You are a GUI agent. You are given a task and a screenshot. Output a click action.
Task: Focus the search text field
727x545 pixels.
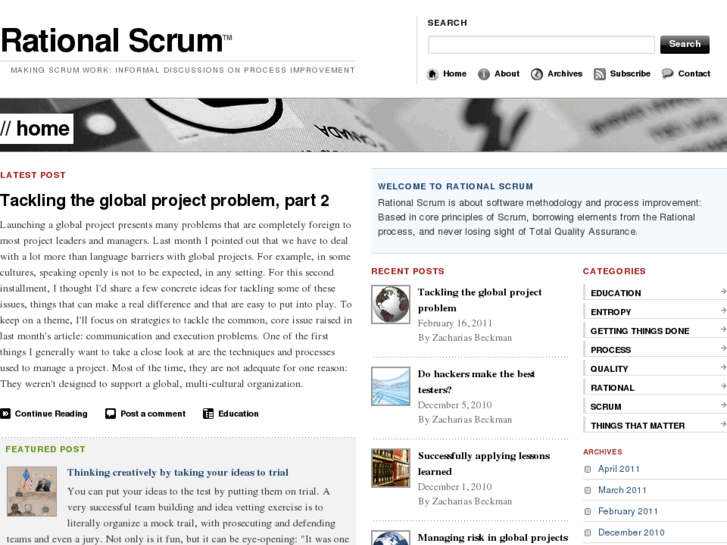coord(541,45)
